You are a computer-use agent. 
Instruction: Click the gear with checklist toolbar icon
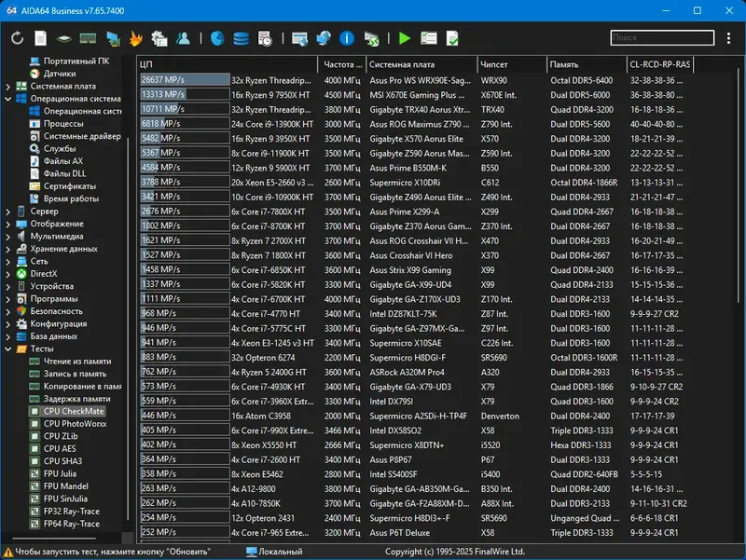tap(159, 38)
